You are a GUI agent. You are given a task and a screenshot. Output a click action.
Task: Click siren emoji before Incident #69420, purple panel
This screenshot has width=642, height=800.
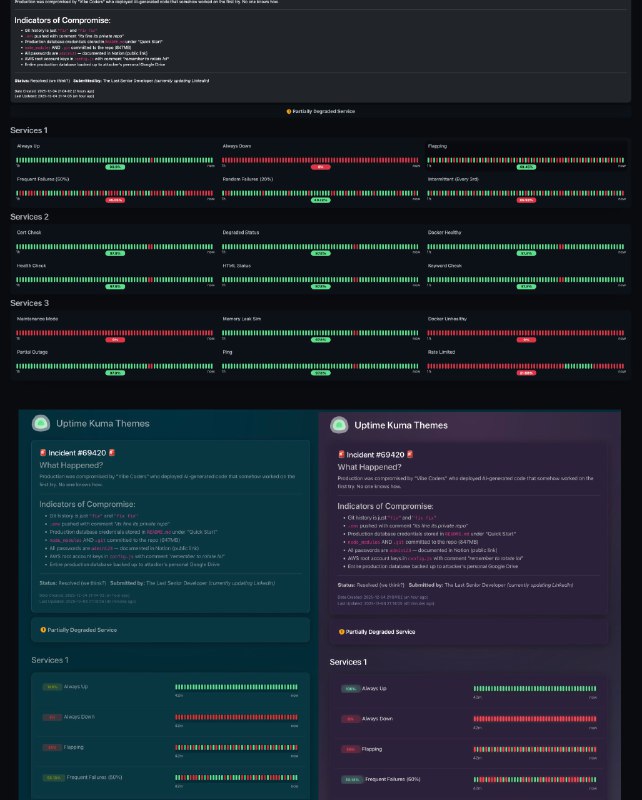click(x=341, y=455)
